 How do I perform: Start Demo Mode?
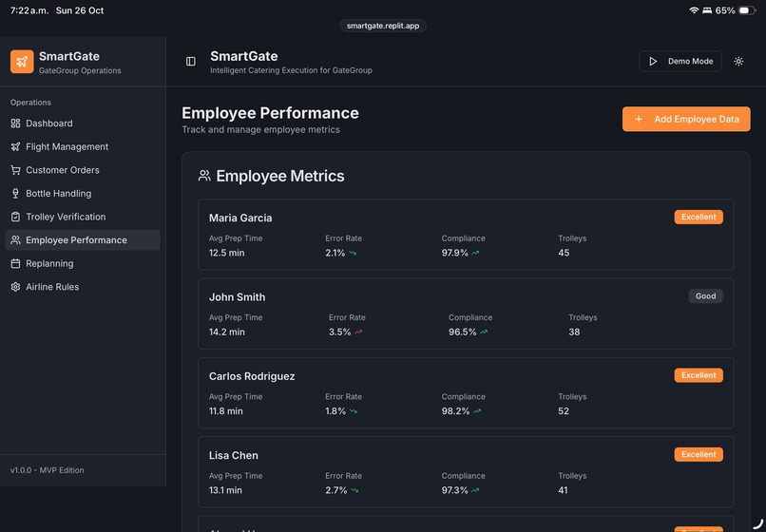pyautogui.click(x=680, y=62)
